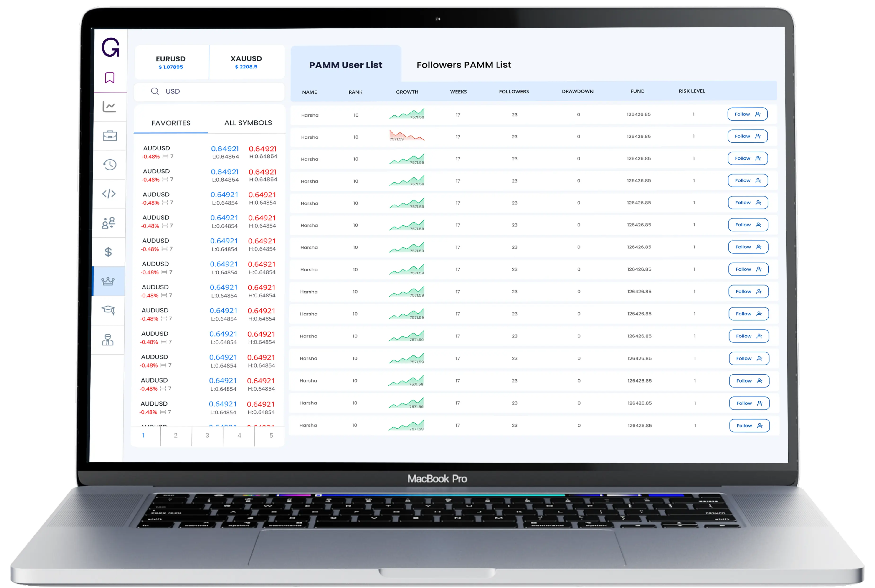Open the history clock sidebar icon
Viewport: 875px width, 588px height.
click(x=110, y=165)
